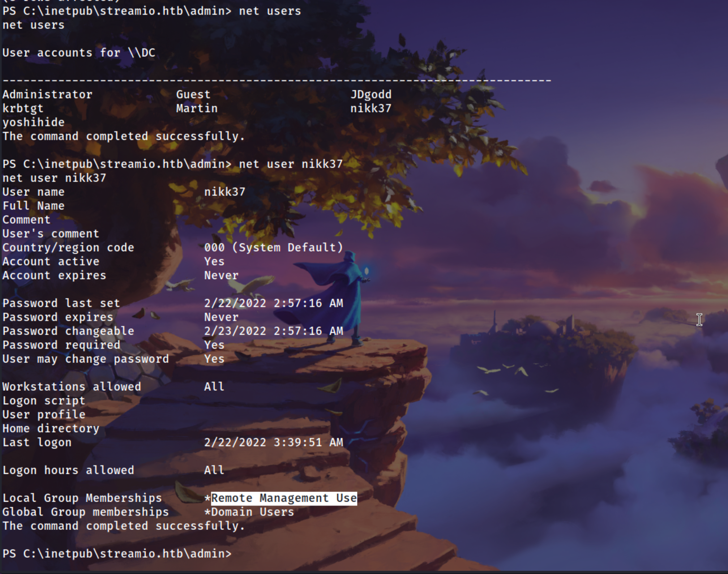Image resolution: width=728 pixels, height=574 pixels.
Task: Click 'Yes' next to User may change password
Action: [x=214, y=359]
